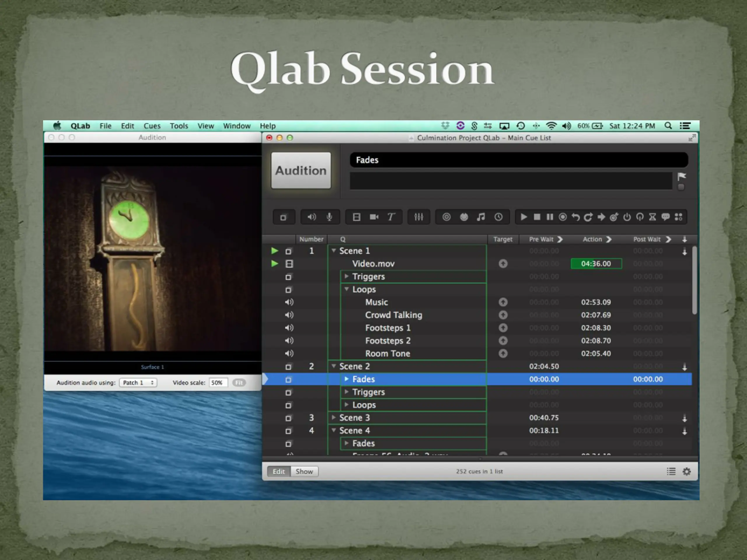Add a Group cue from the toolbar
This screenshot has height=560, width=747.
[283, 217]
